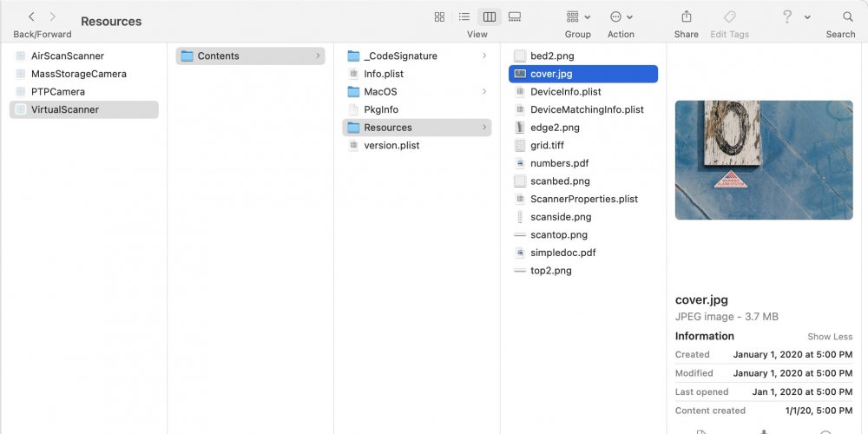
Task: Select AirScanScanner in the first column
Action: [x=67, y=56]
